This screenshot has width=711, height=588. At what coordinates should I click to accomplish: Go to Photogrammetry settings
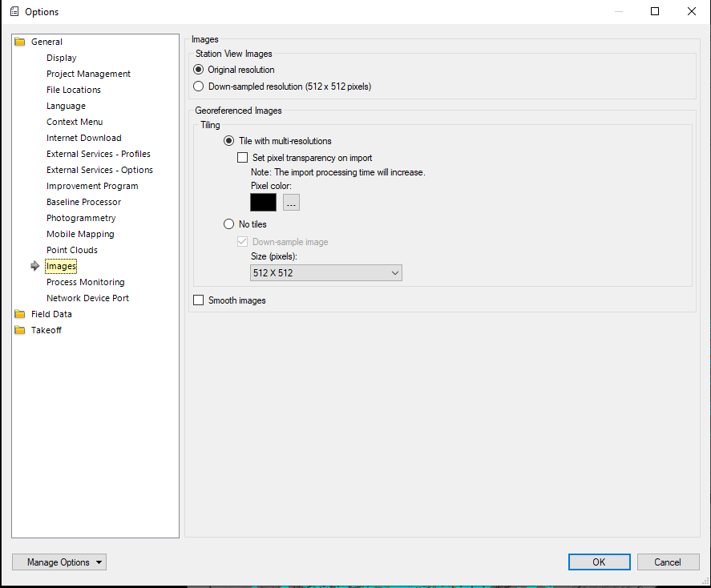(x=81, y=218)
